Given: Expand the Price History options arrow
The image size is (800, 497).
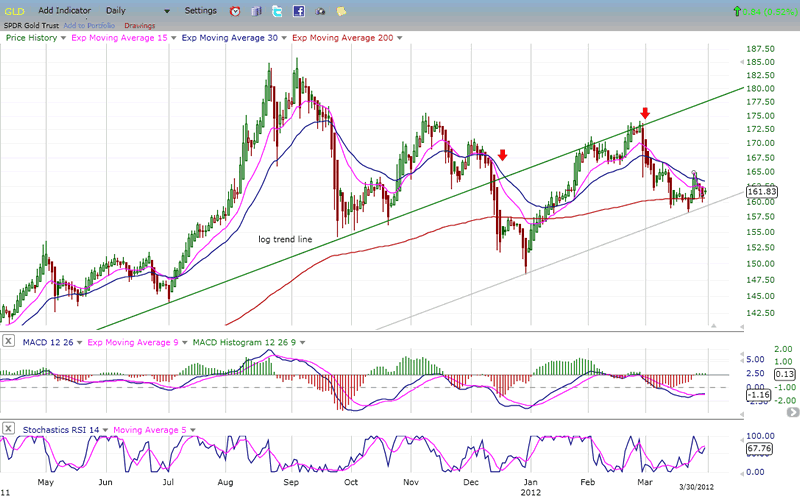Looking at the screenshot, I should point(63,38).
